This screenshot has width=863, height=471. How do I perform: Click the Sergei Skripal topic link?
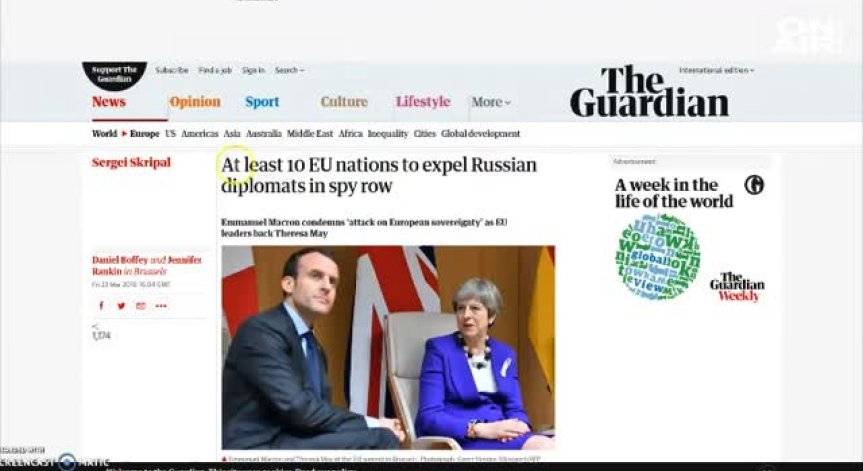(131, 162)
